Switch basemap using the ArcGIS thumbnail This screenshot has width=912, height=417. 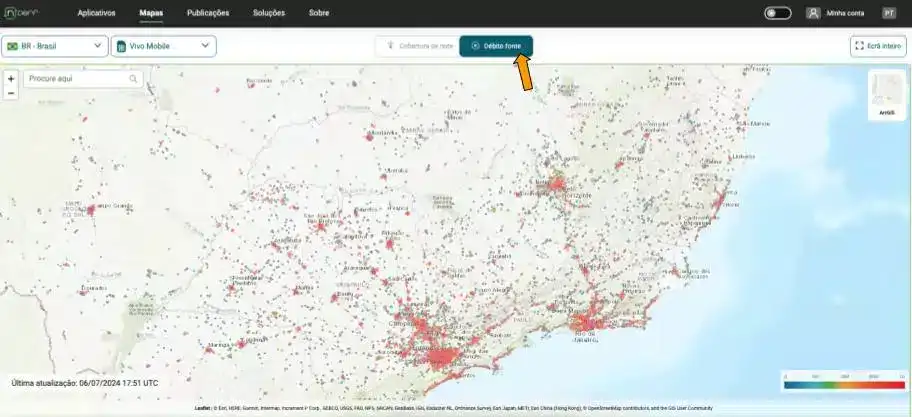tap(887, 95)
